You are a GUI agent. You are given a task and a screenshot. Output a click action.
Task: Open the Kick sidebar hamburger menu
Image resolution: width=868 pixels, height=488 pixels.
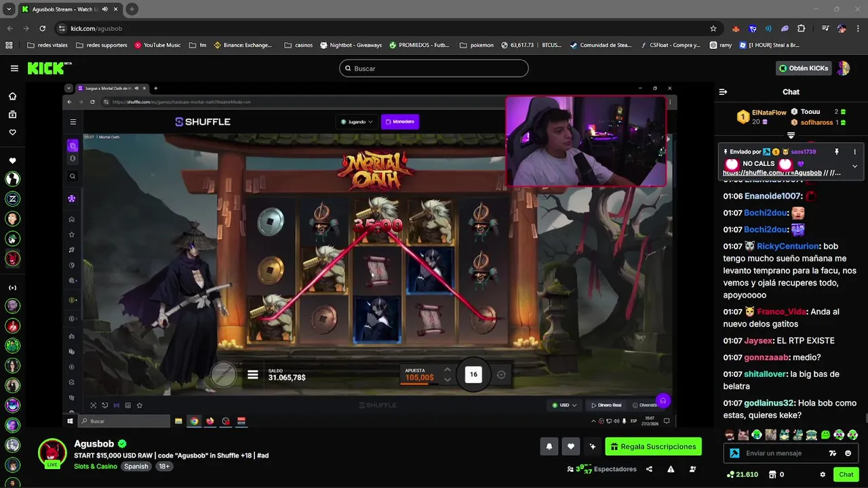pos(14,68)
